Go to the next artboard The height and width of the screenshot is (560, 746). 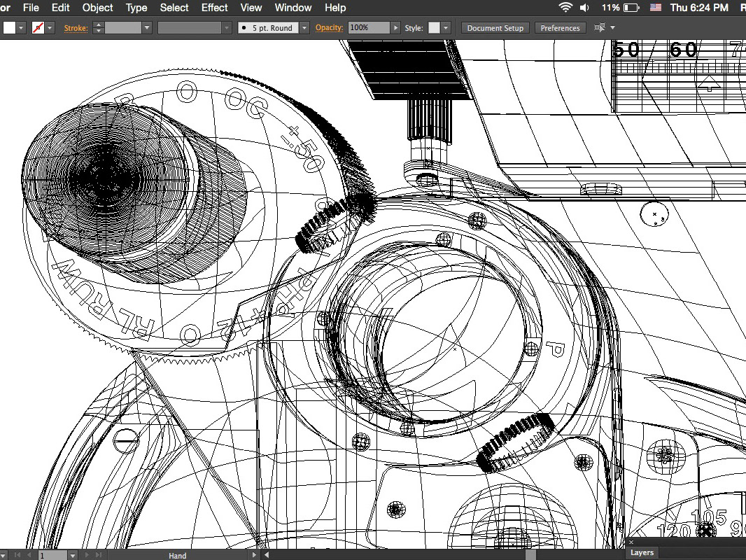(87, 555)
